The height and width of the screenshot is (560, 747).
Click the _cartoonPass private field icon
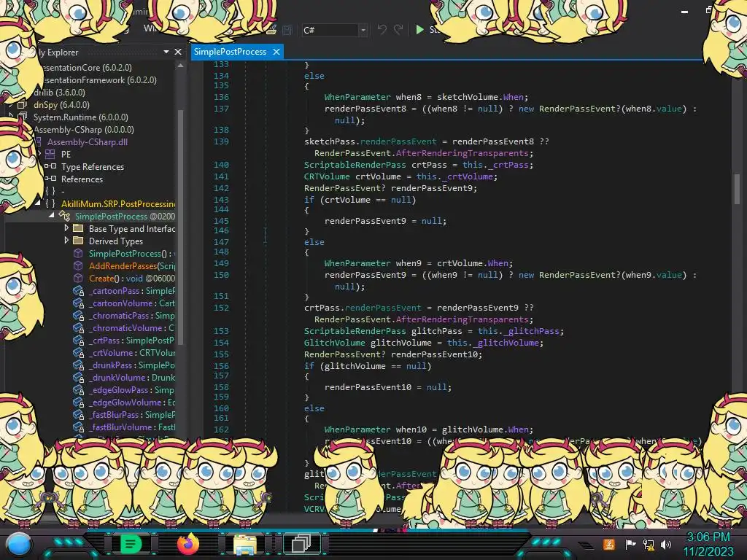(78, 290)
